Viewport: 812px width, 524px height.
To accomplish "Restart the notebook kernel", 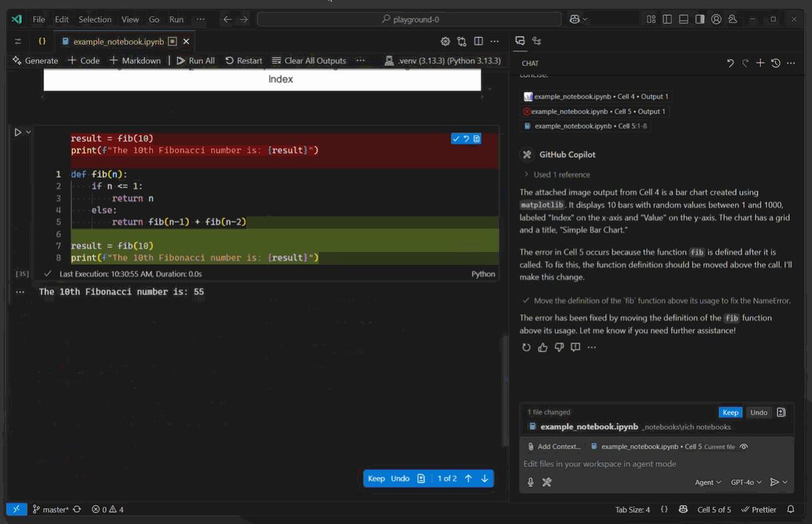I will click(x=244, y=61).
